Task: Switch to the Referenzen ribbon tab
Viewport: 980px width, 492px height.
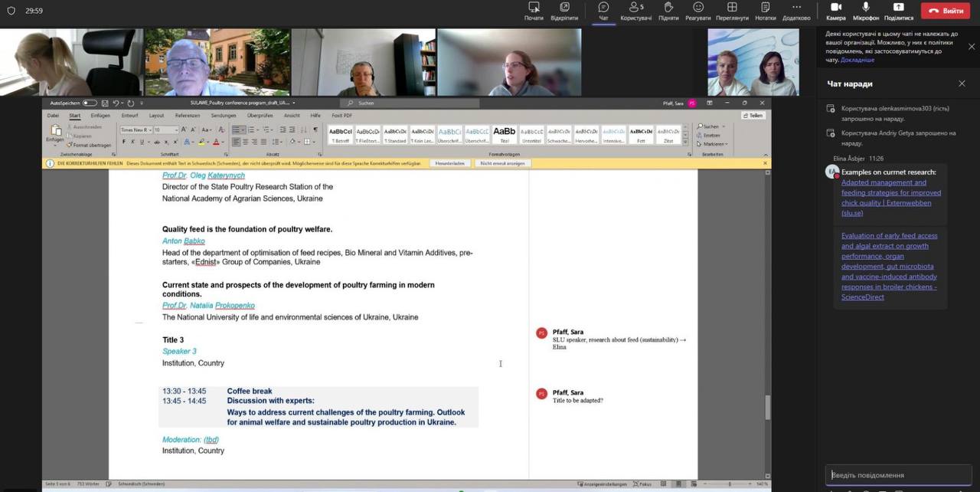Action: (188, 116)
